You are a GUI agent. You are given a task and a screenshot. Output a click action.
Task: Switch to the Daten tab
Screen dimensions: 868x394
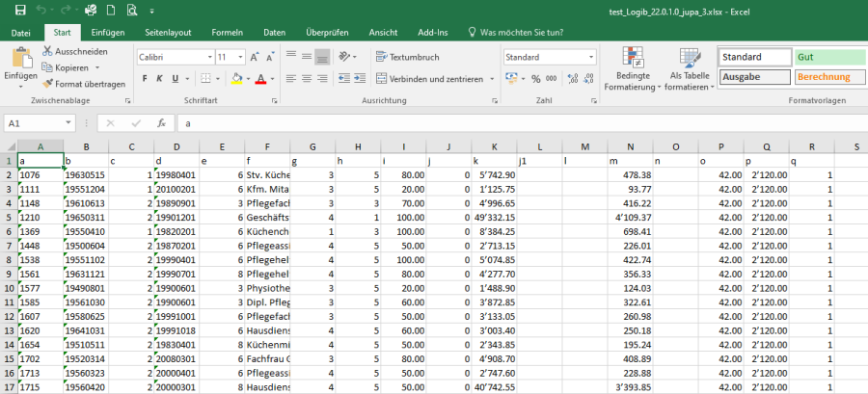(275, 33)
